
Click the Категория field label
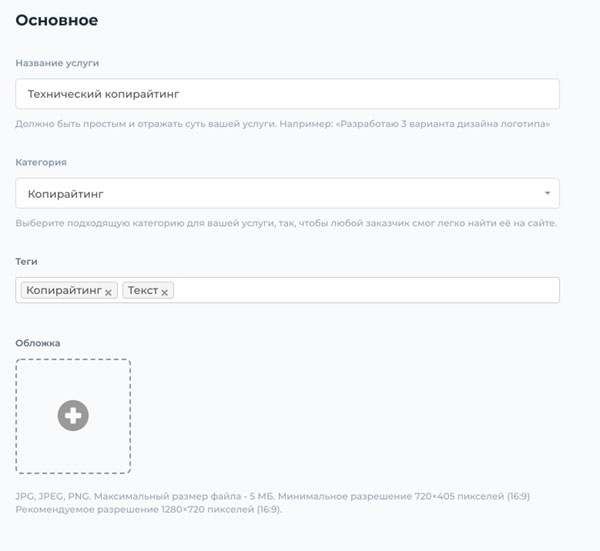(41, 162)
